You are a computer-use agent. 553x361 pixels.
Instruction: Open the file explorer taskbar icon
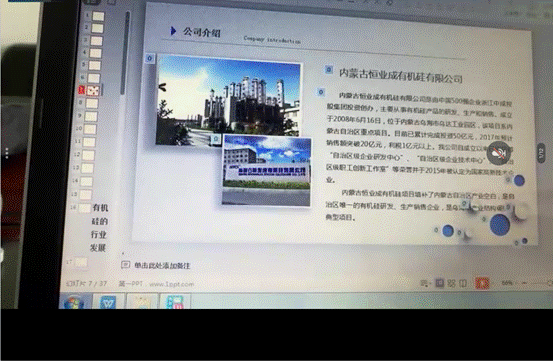click(141, 302)
